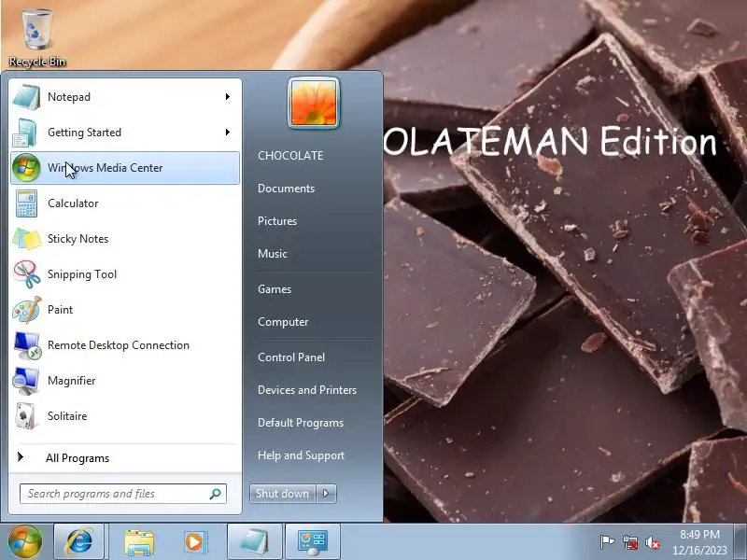Open Music library
Viewport: 747px width, 560px height.
[273, 253]
